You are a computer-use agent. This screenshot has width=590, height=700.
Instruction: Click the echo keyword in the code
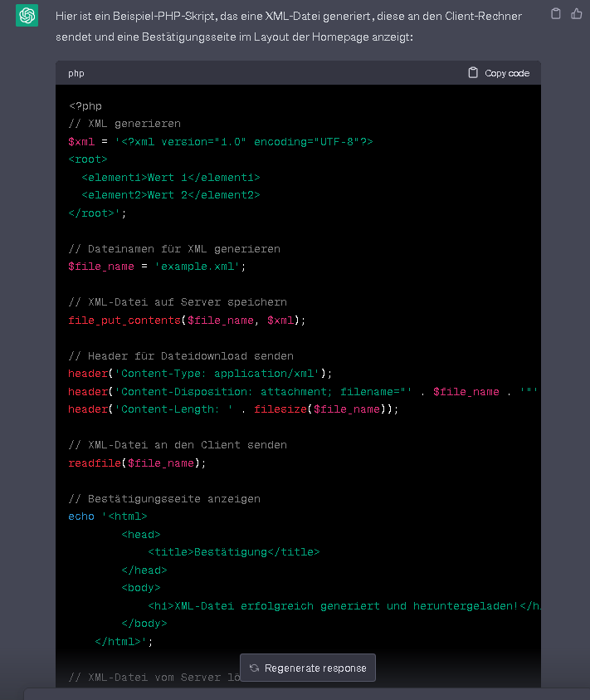click(x=81, y=516)
